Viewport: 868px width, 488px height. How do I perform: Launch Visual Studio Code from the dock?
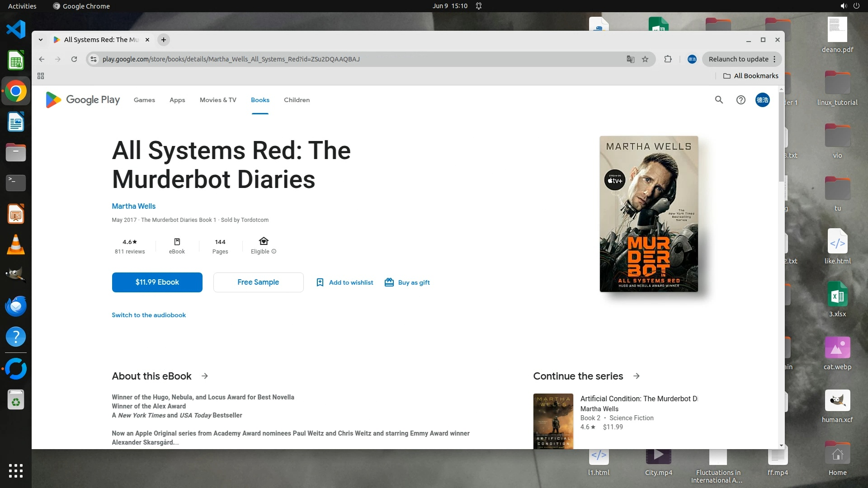coord(16,30)
